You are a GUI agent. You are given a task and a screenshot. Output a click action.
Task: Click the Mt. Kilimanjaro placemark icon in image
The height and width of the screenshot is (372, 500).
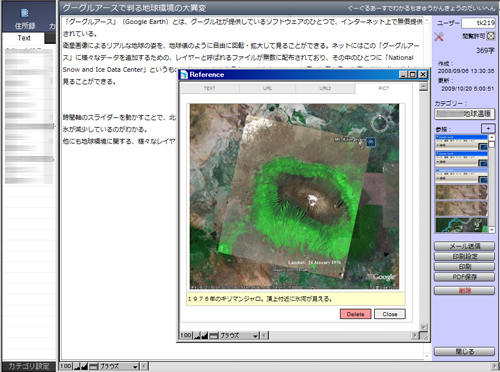(371, 142)
